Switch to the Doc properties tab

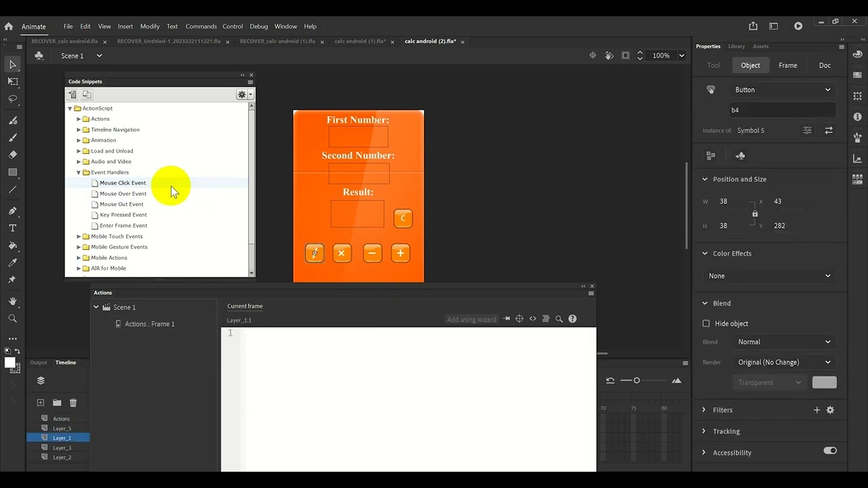click(825, 65)
